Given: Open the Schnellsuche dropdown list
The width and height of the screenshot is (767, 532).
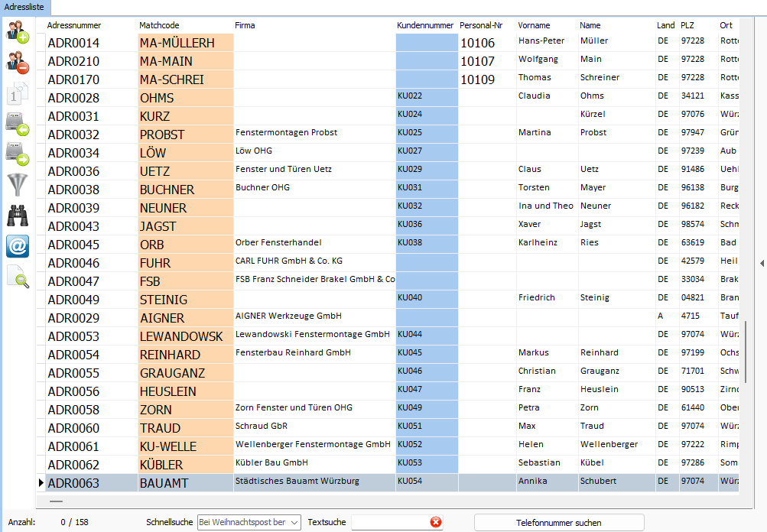Looking at the screenshot, I should (x=294, y=522).
